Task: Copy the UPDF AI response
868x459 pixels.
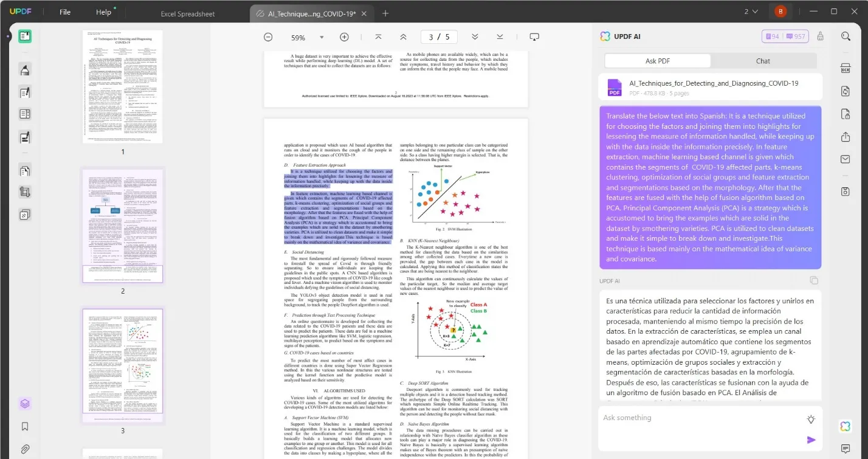Action: (814, 280)
